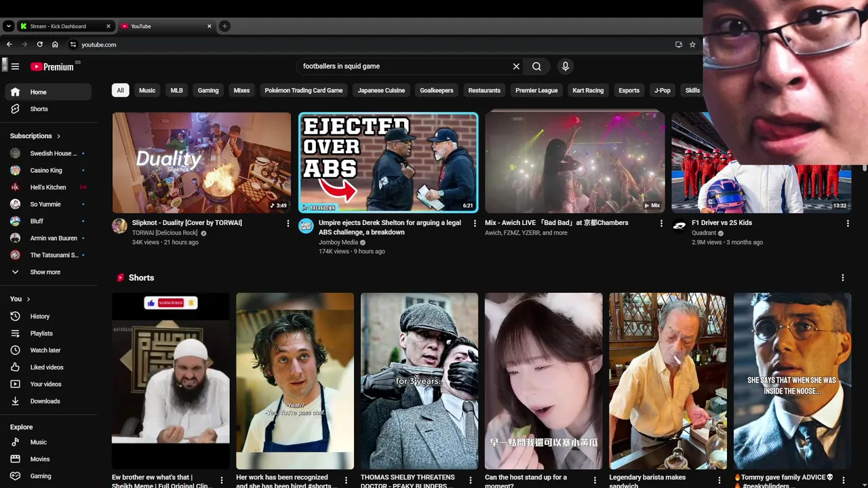Open Gaming under Explore

[47, 476]
